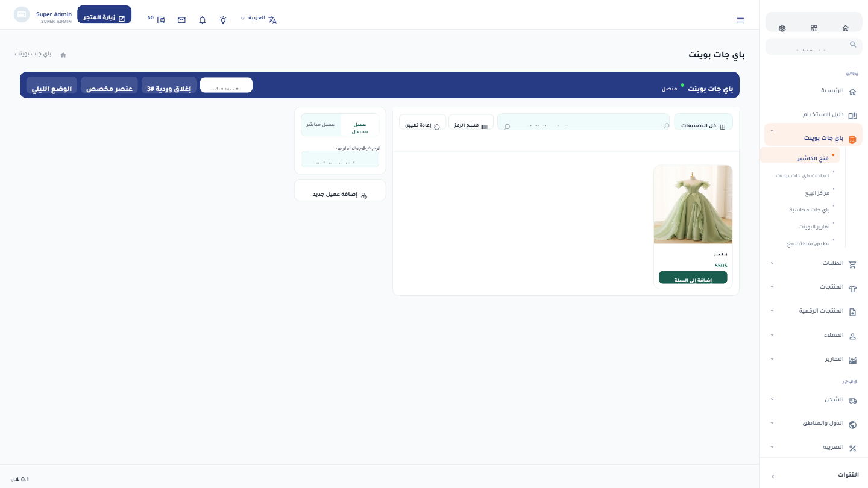The image size is (868, 488).
Task: Click the breadcrumb home icon
Action: pyautogui.click(x=63, y=55)
